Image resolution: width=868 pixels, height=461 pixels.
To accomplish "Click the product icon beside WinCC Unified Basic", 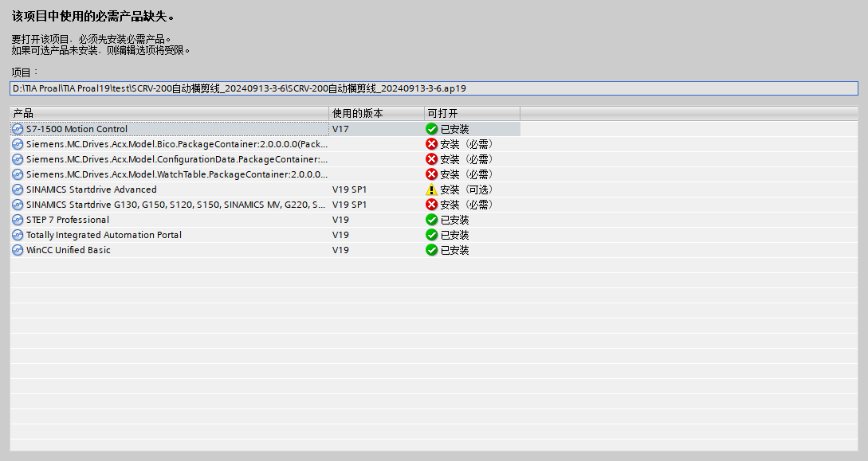I will pos(18,250).
